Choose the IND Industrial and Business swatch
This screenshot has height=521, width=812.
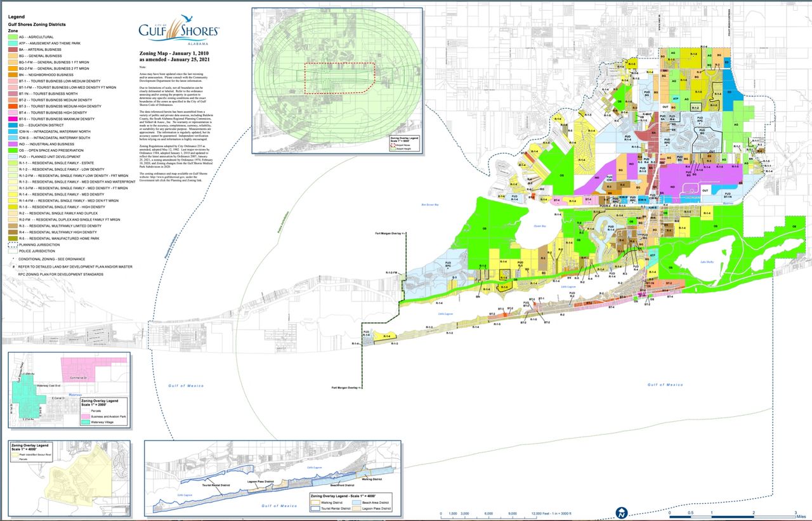12,144
